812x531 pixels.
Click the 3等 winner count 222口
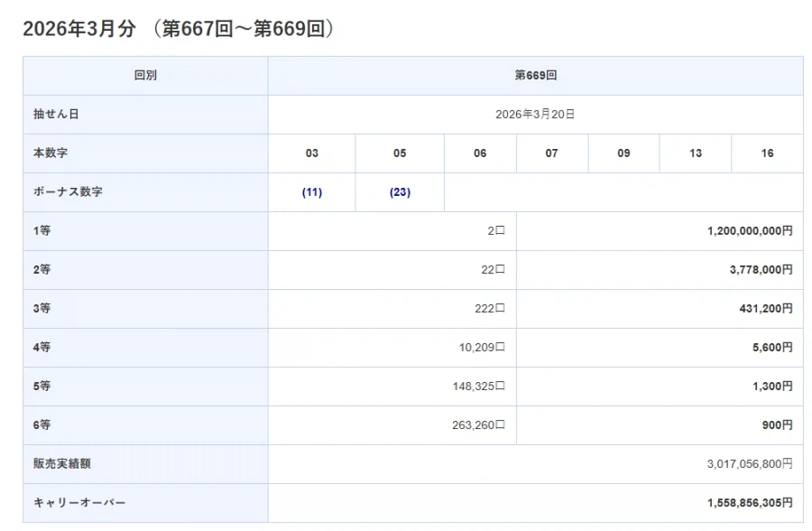click(487, 308)
